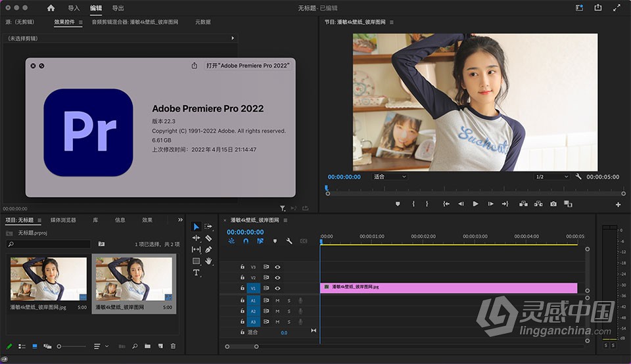The width and height of the screenshot is (631, 364).
Task: Toggle timeline Snap magnet button
Action: 245,241
